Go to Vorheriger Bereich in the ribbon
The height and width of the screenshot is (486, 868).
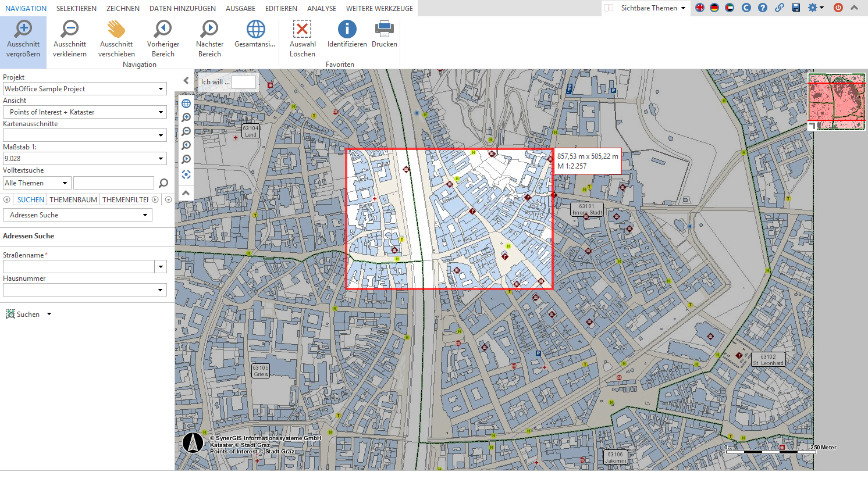tap(163, 39)
